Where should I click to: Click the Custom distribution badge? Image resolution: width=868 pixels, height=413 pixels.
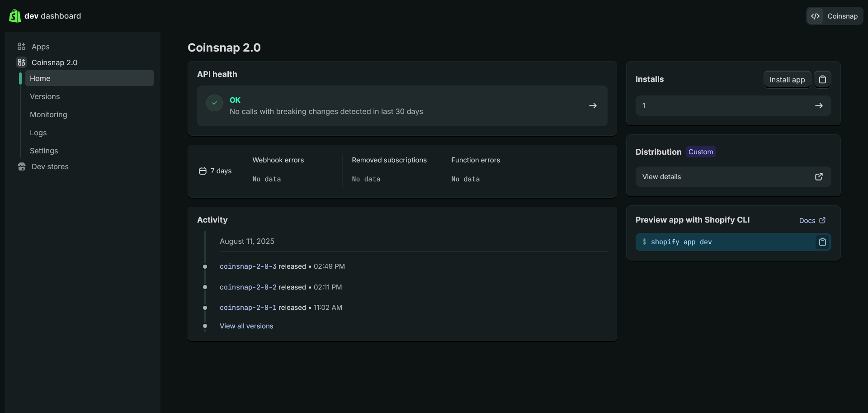700,152
